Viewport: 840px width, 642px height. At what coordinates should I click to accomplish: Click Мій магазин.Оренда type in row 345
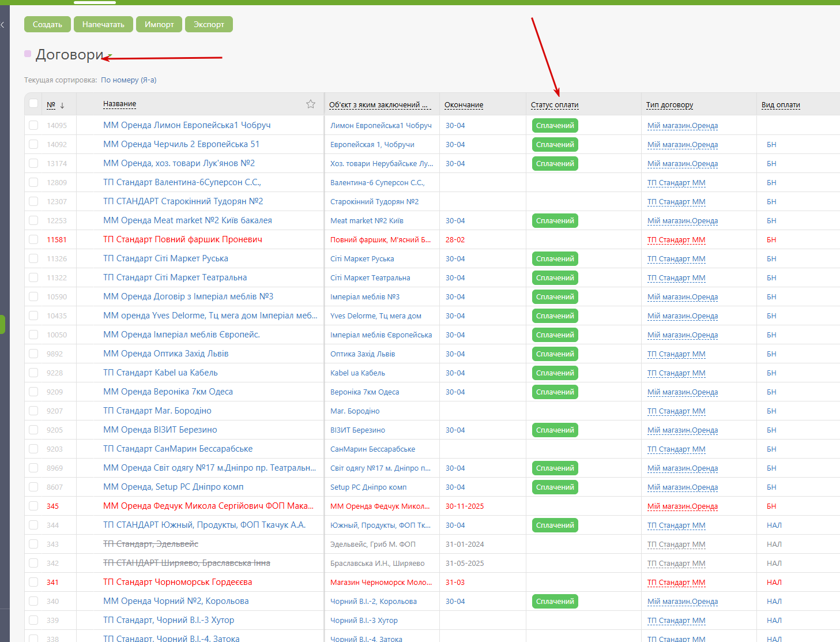pos(683,506)
